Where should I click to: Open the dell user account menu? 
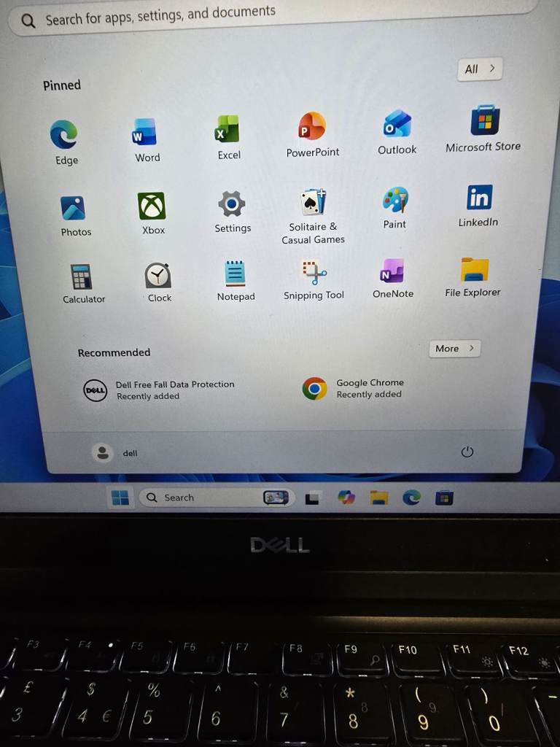point(115,453)
